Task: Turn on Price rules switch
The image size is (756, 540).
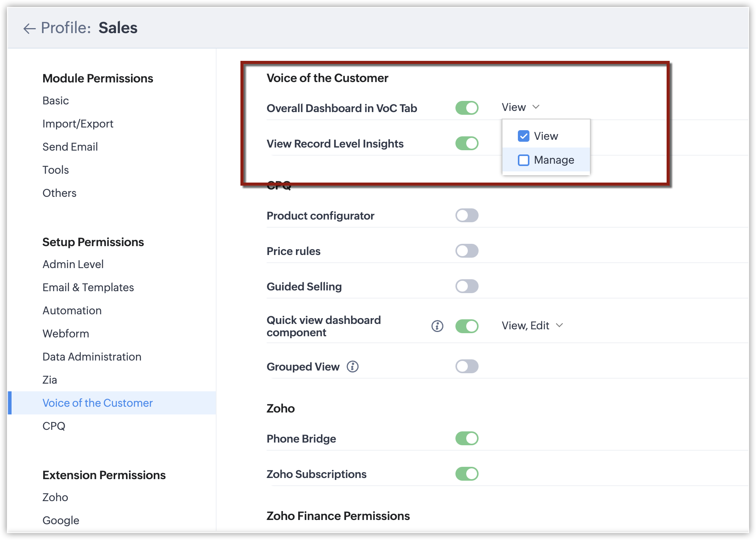Action: (467, 251)
